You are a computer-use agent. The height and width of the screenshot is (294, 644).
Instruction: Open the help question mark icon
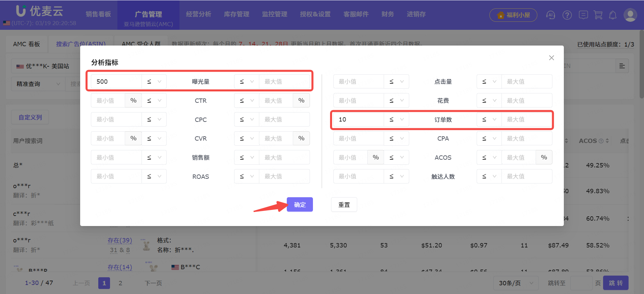pos(567,15)
